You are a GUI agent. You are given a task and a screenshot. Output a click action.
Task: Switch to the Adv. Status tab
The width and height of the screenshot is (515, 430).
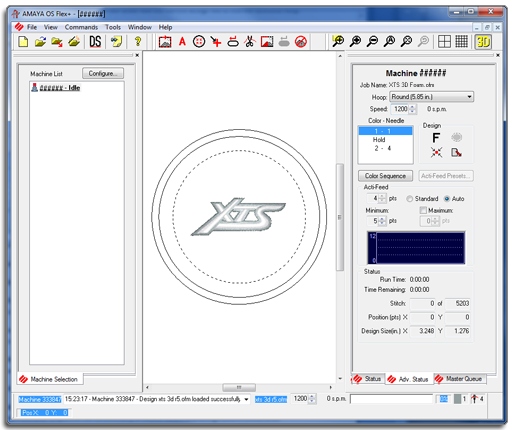click(409, 379)
